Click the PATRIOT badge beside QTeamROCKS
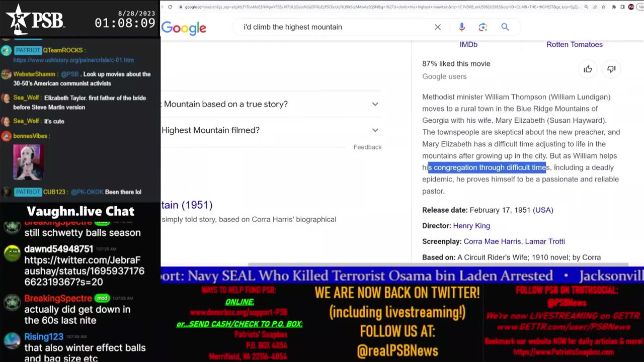644x362 pixels. click(x=28, y=50)
